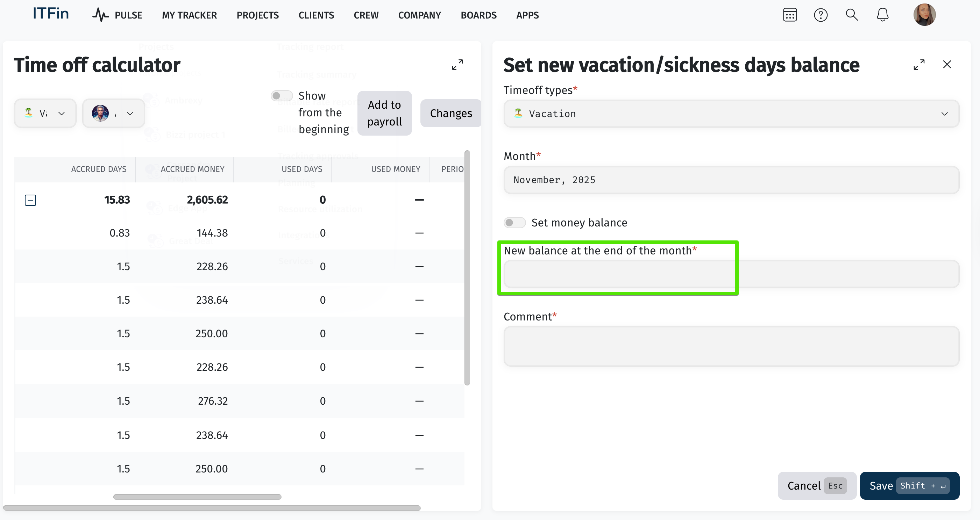Viewport: 980px width, 520px height.
Task: Open the Timeoff types Vacation dropdown
Action: 731,114
